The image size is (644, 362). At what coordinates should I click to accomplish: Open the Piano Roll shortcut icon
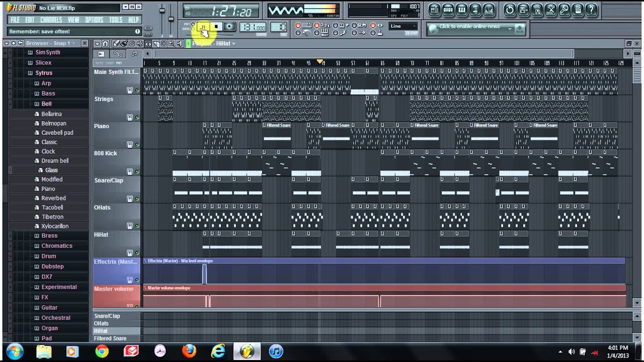click(461, 10)
